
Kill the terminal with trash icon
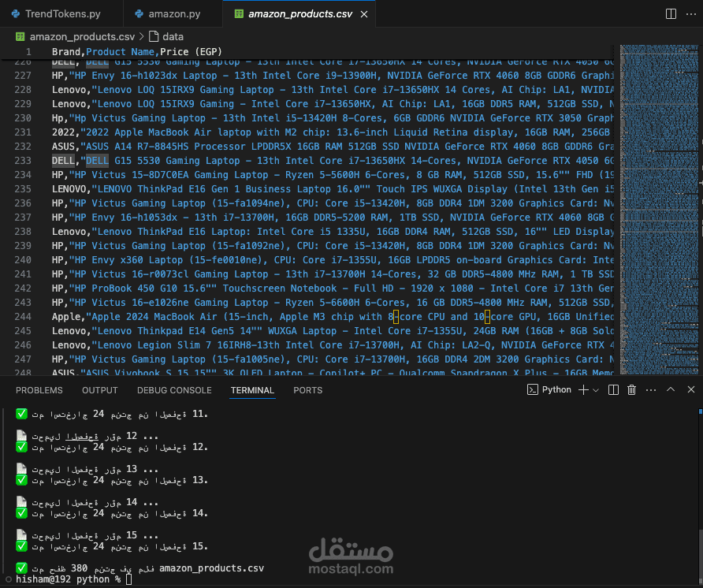pyautogui.click(x=631, y=389)
